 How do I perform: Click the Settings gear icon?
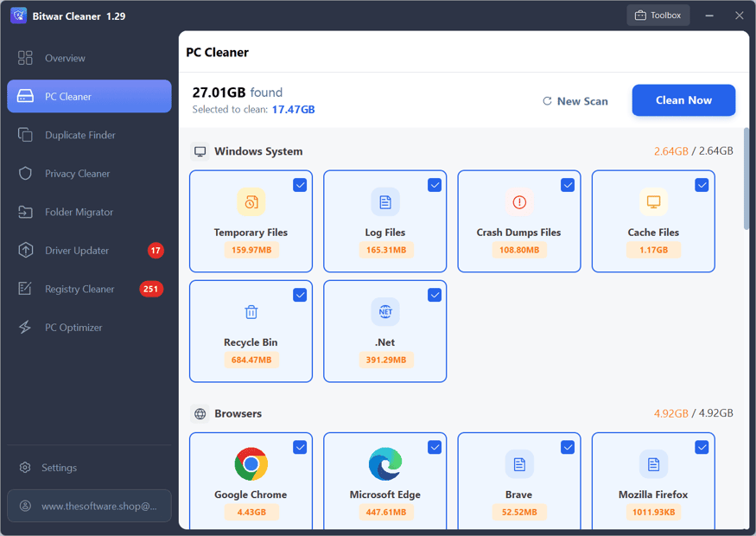pyautogui.click(x=25, y=468)
